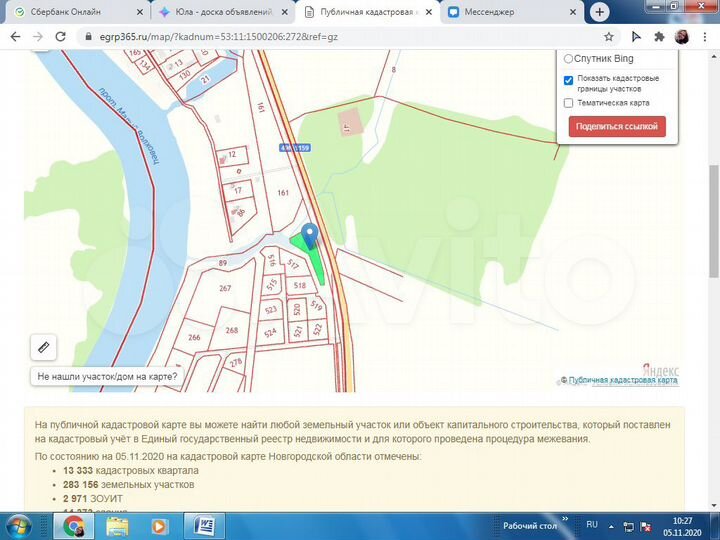Enable the Тематическая карта checkbox
The height and width of the screenshot is (540, 720).
(x=569, y=102)
